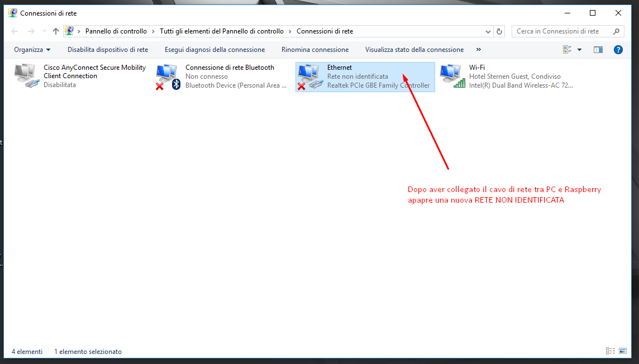Select the Wi-Fi connection icon

[452, 76]
